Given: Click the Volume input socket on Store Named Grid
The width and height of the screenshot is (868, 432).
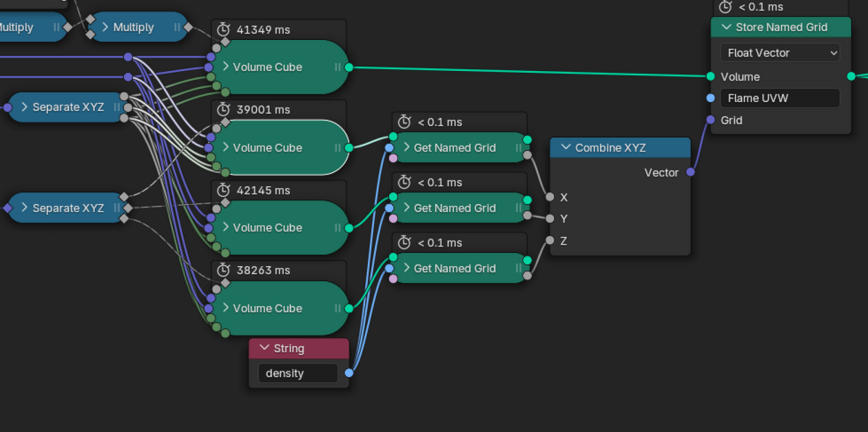Looking at the screenshot, I should coord(711,76).
